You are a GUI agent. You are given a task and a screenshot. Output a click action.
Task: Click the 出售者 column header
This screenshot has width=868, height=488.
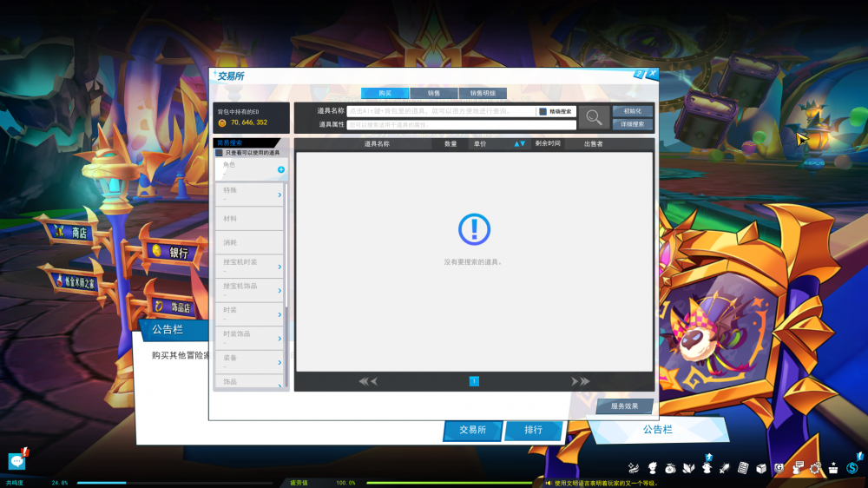coord(594,144)
